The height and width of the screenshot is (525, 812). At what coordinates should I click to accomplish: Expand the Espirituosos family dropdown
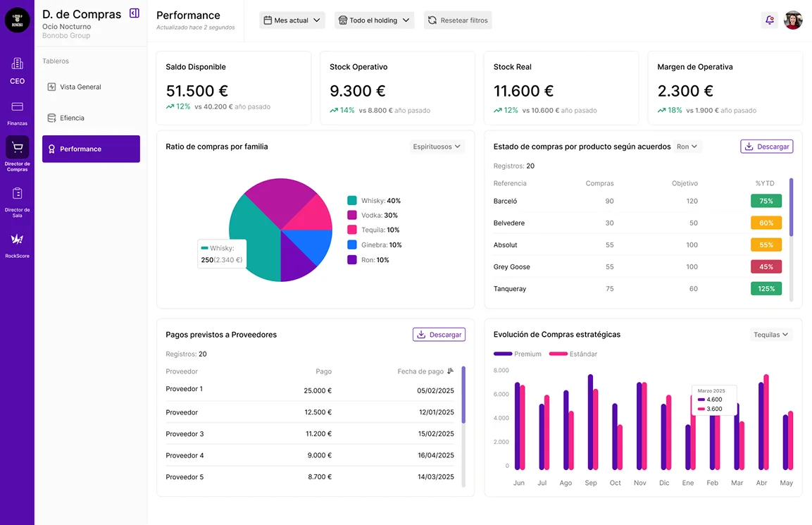tap(437, 147)
